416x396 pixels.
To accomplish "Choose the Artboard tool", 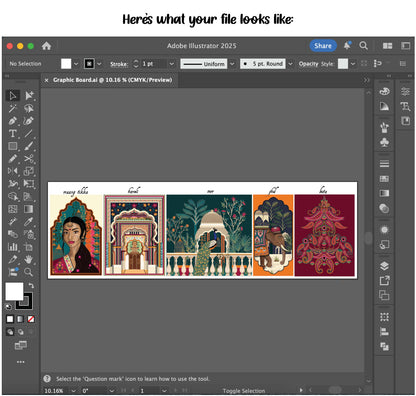I will (29, 247).
